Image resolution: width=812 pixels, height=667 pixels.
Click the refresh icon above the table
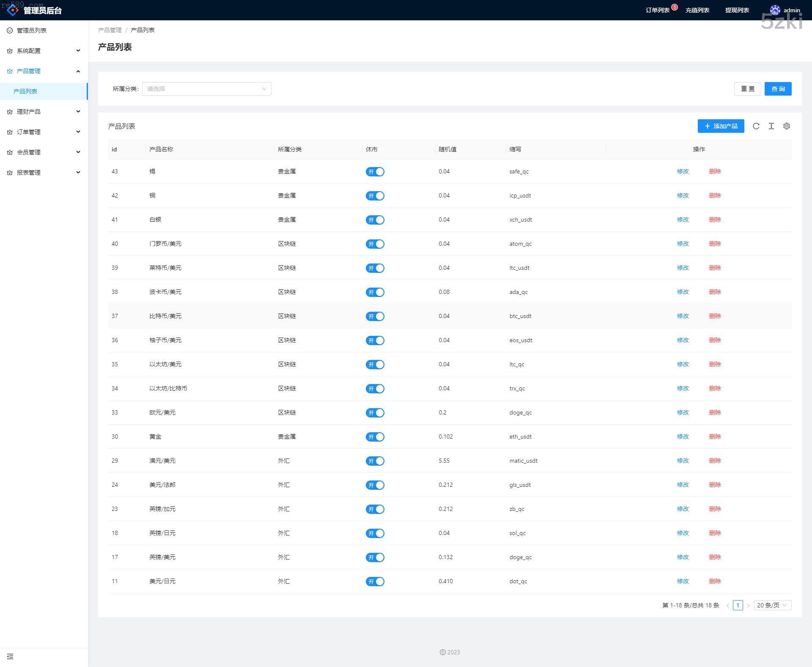click(x=756, y=126)
